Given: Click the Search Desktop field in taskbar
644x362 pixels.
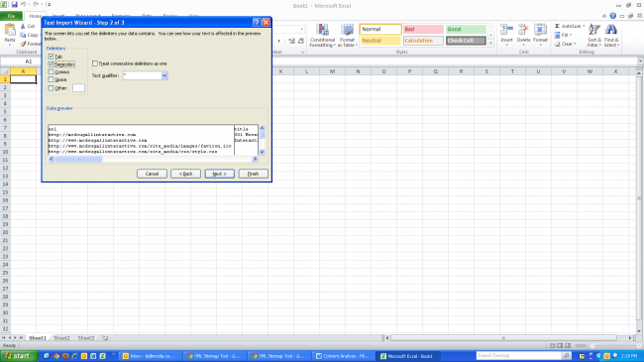Looking at the screenshot, I should click(518, 355).
